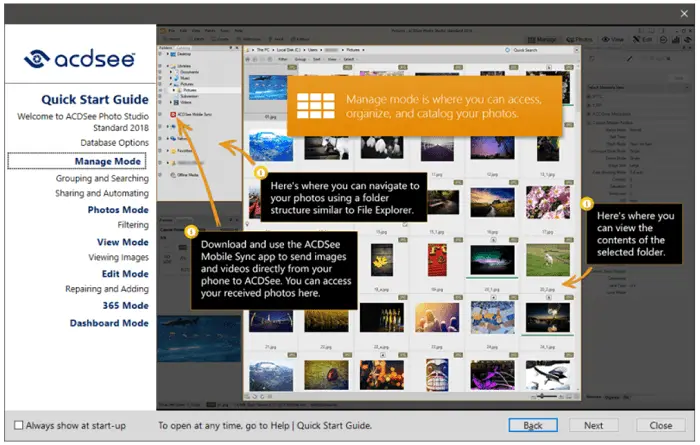The height and width of the screenshot is (445, 700).
Task: Select the Edit Mode section
Action: [x=125, y=274]
